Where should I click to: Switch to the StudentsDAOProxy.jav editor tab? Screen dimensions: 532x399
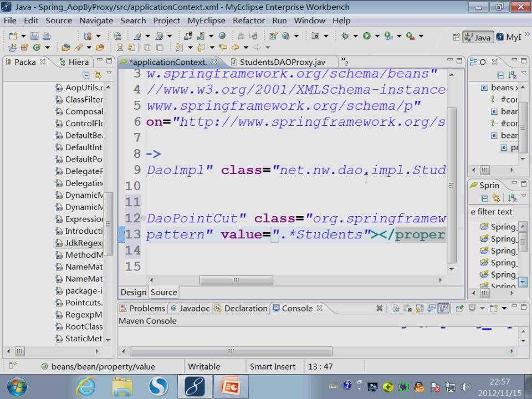(279, 62)
